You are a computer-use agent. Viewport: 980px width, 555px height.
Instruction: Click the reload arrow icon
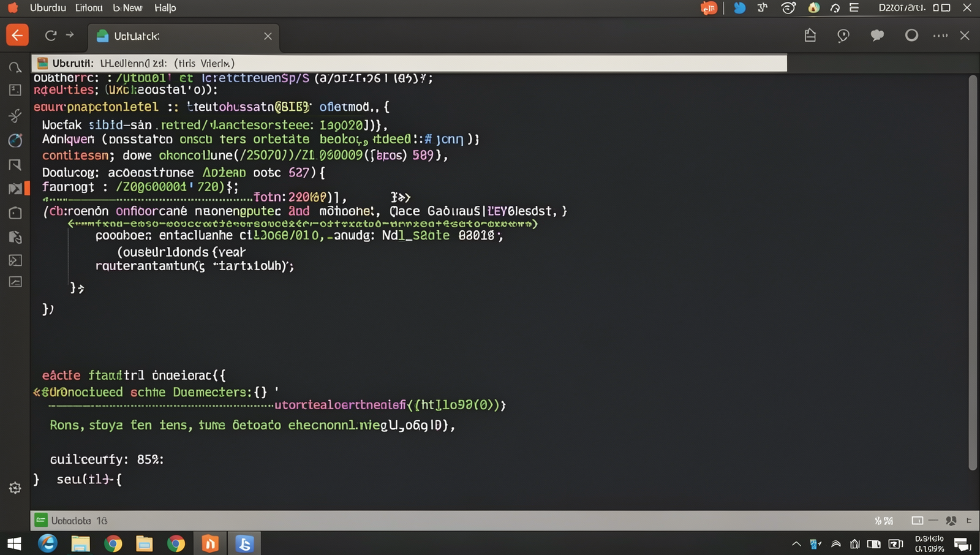51,36
